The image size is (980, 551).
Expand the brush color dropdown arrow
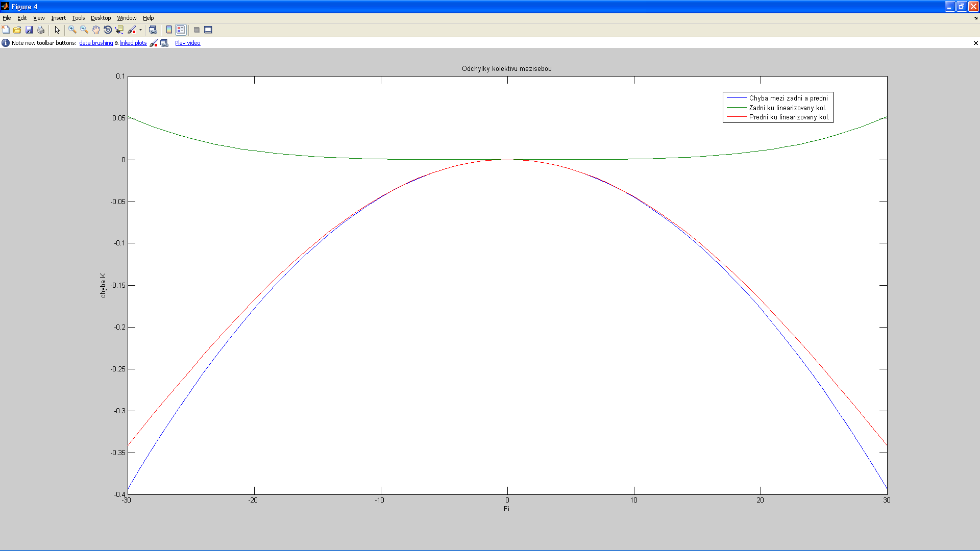pos(140,30)
